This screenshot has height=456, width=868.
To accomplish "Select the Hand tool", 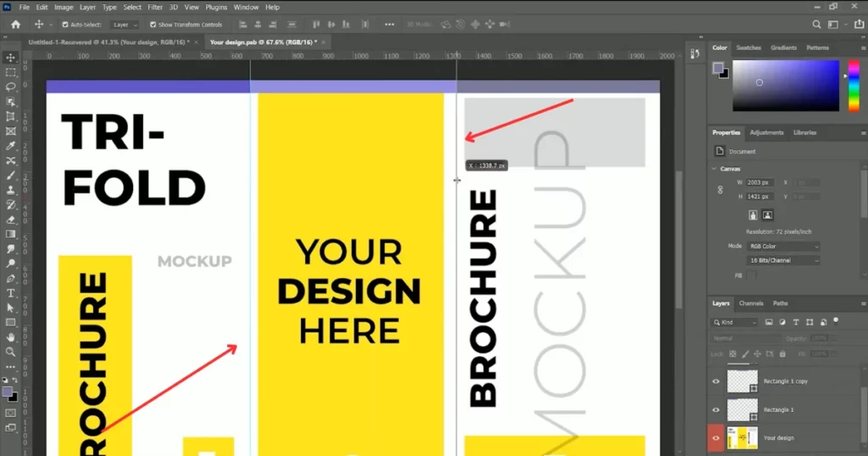I will pyautogui.click(x=10, y=337).
